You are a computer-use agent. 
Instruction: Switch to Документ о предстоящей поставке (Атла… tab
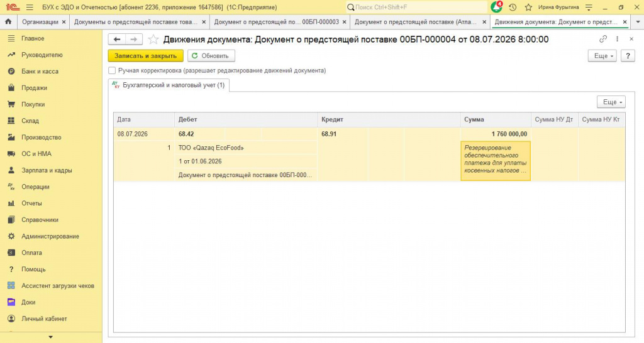416,22
